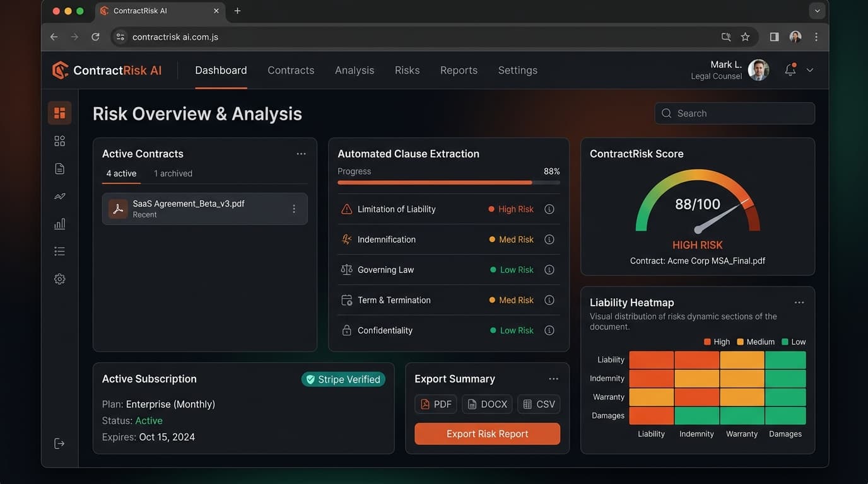This screenshot has width=868, height=484.
Task: Click the Stripe Verified badge
Action: pyautogui.click(x=343, y=379)
